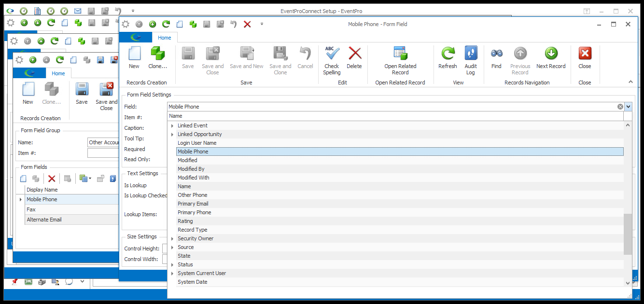Click the document list icon in EventPro main toolbar
The height and width of the screenshot is (304, 644).
[37, 11]
